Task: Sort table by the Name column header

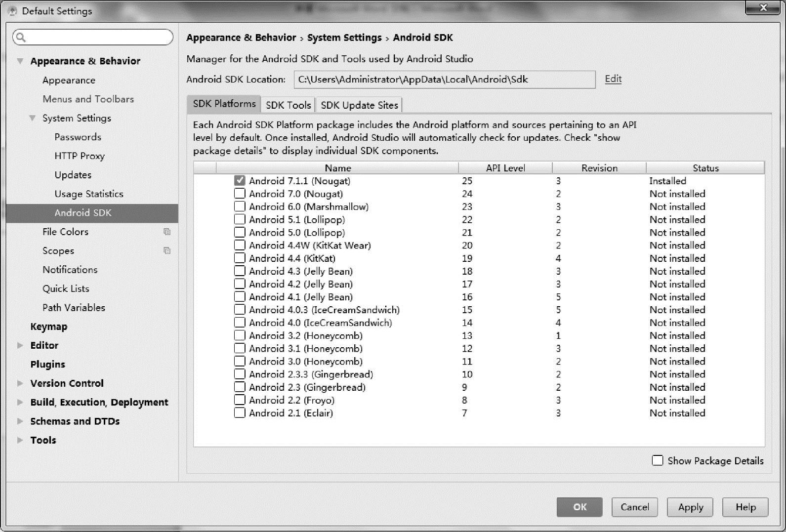Action: [x=337, y=168]
